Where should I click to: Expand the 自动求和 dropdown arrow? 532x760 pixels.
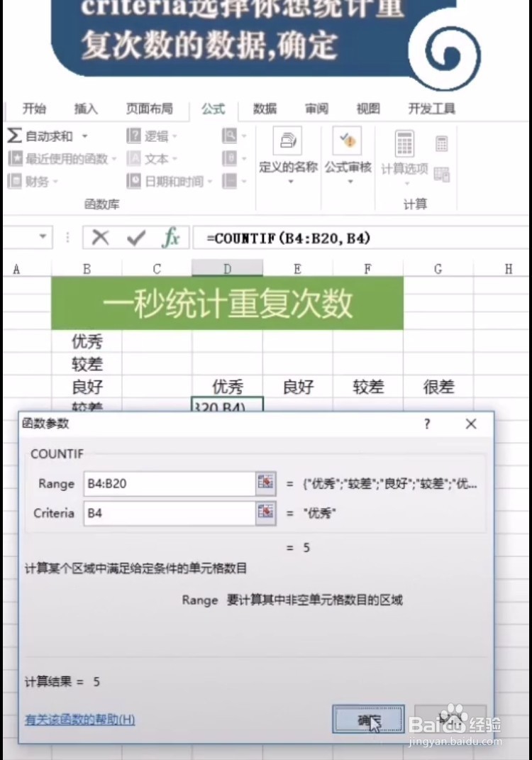point(85,136)
